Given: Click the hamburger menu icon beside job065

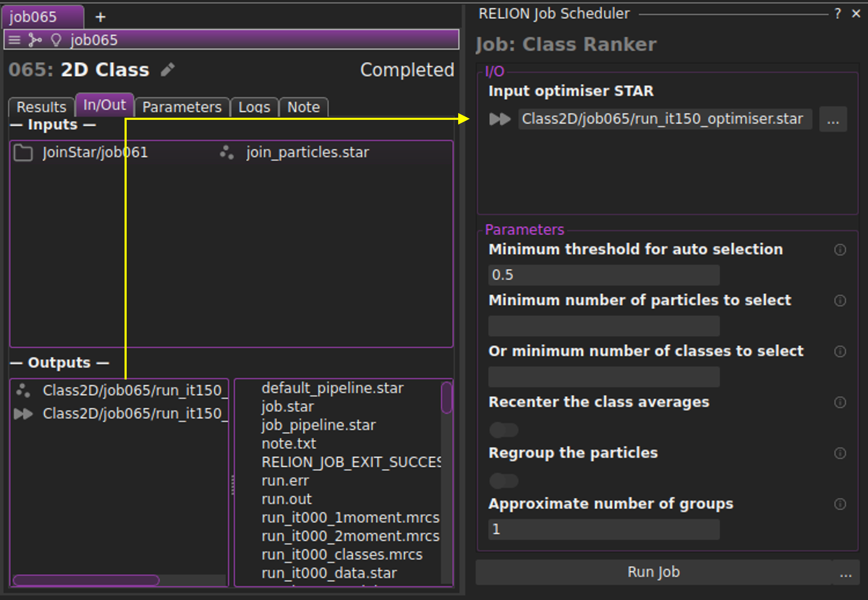Looking at the screenshot, I should pos(15,40).
